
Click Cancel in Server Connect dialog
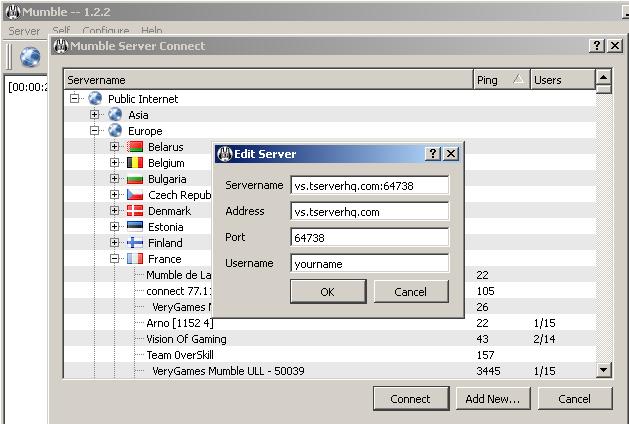point(575,399)
